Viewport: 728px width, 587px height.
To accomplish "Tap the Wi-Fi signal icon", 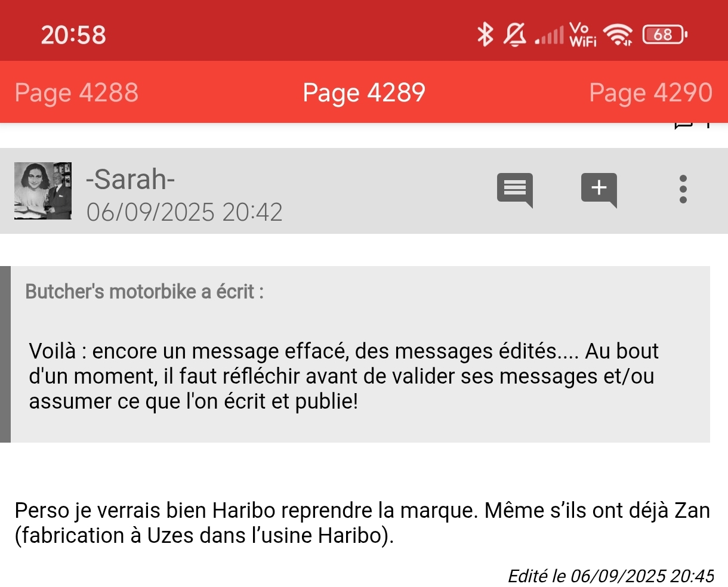I will 618,35.
